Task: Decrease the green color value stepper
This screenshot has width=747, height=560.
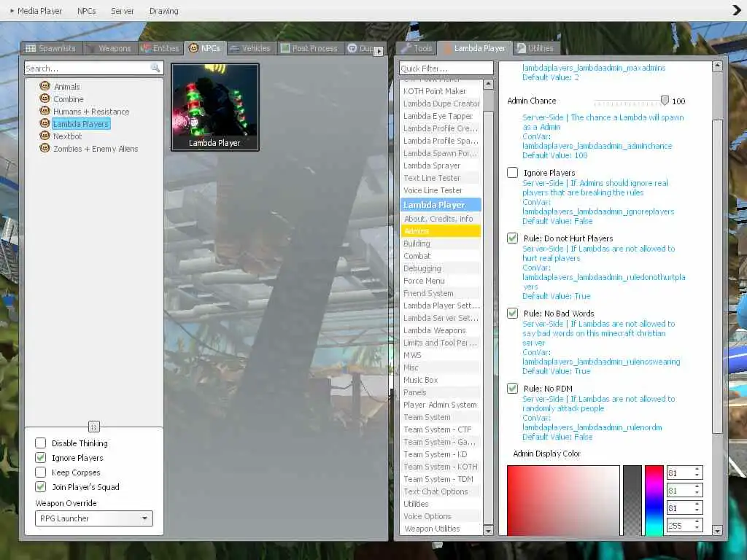Action: [697, 494]
